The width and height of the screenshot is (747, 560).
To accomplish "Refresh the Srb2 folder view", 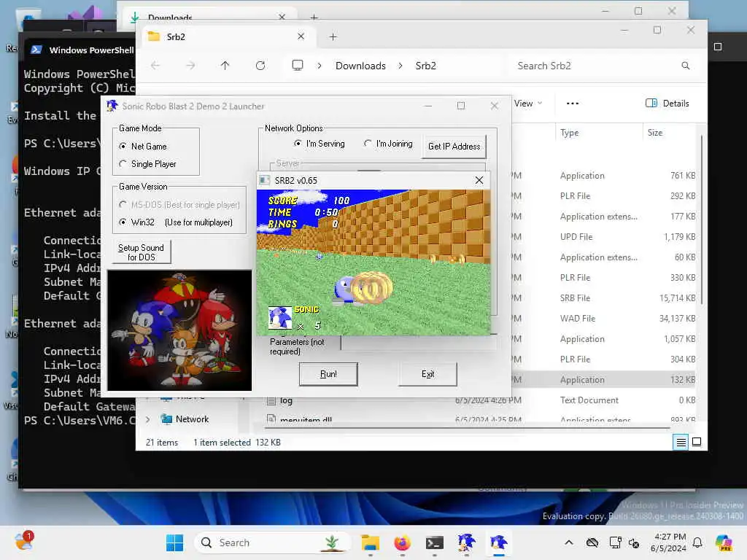I will [x=260, y=66].
